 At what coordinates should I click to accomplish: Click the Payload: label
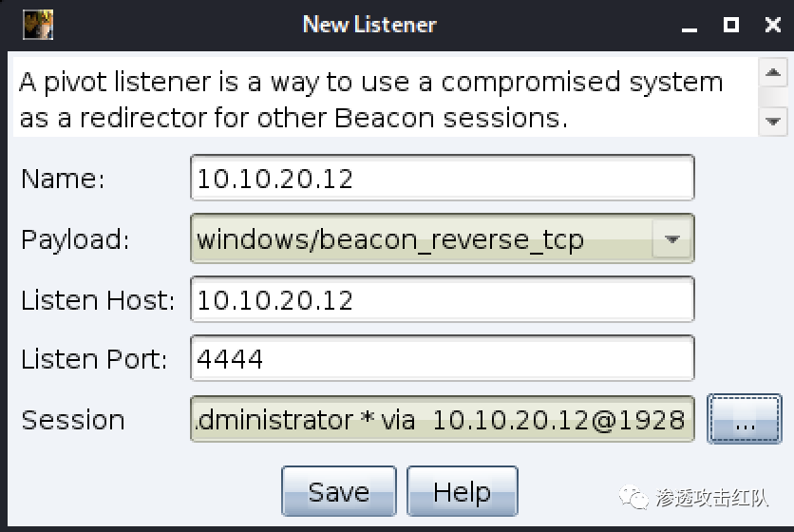pos(75,239)
